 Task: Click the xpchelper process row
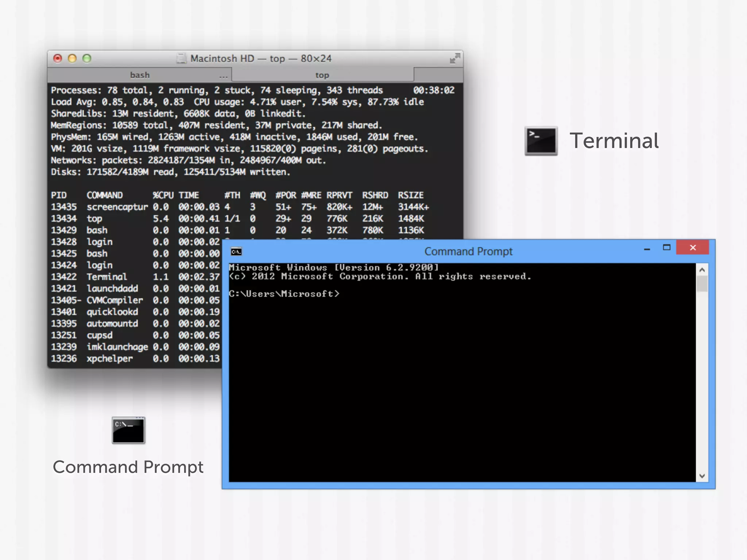coord(135,359)
